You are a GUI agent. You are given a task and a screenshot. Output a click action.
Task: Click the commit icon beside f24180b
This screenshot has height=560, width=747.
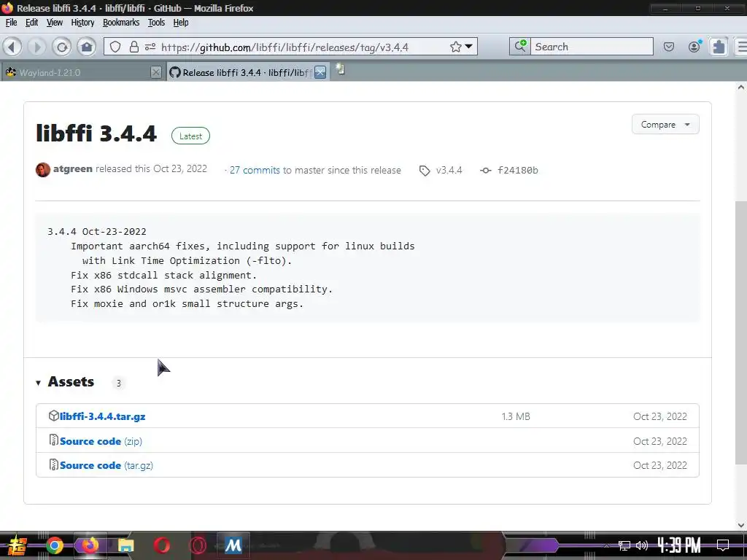(485, 170)
